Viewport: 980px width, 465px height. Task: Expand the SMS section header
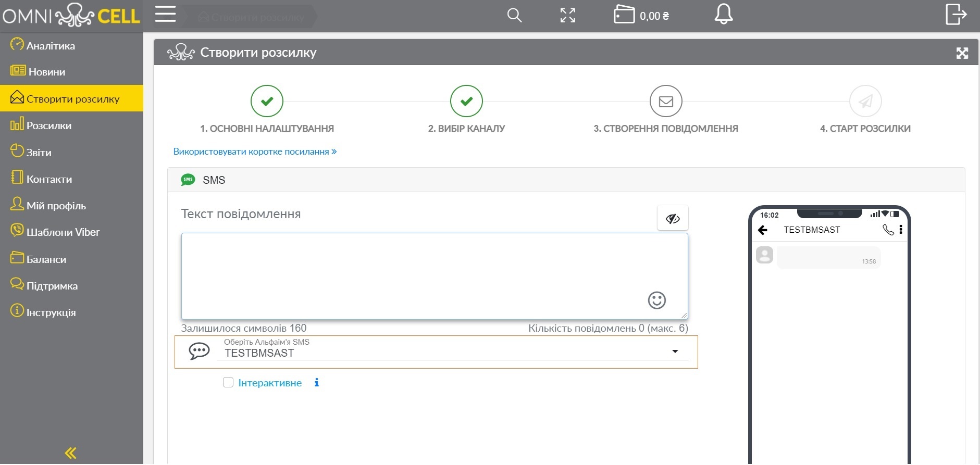(566, 180)
